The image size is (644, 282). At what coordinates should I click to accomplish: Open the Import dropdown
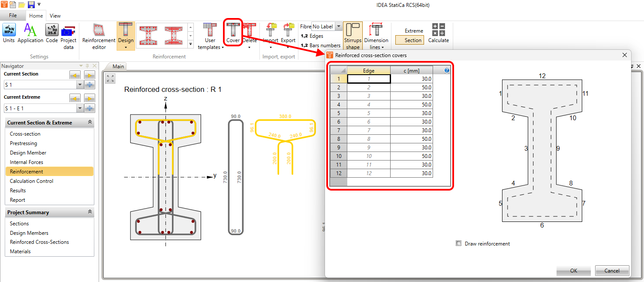pyautogui.click(x=271, y=36)
